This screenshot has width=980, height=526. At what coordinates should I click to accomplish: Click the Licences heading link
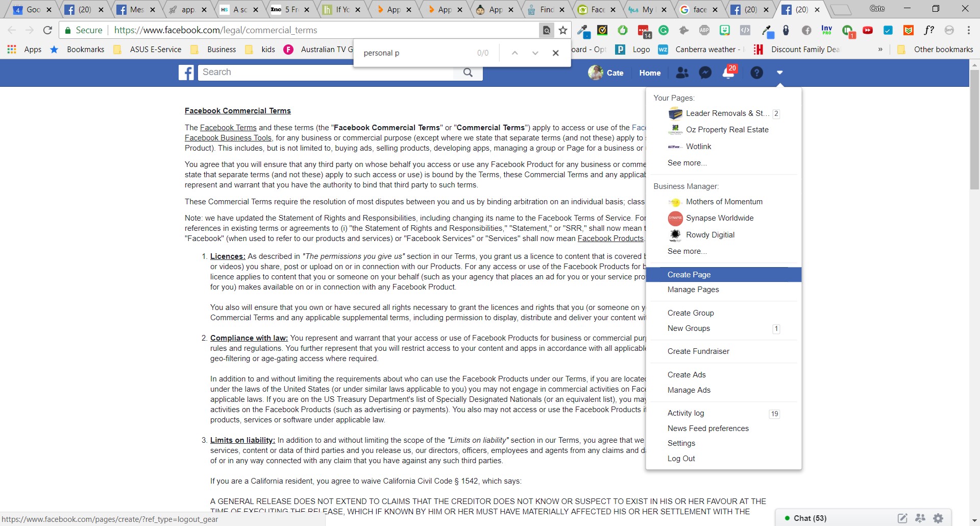coord(228,256)
